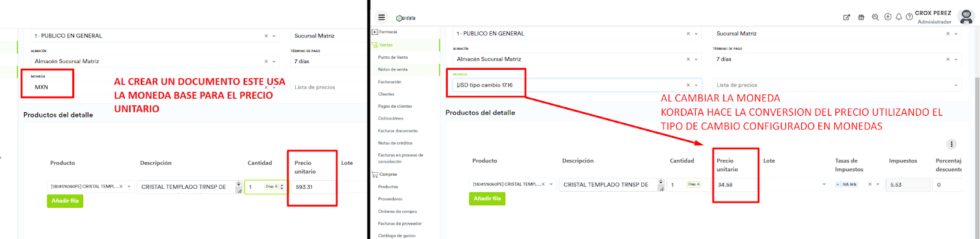
Task: Open Punto de Venta in sidebar
Action: click(x=393, y=57)
